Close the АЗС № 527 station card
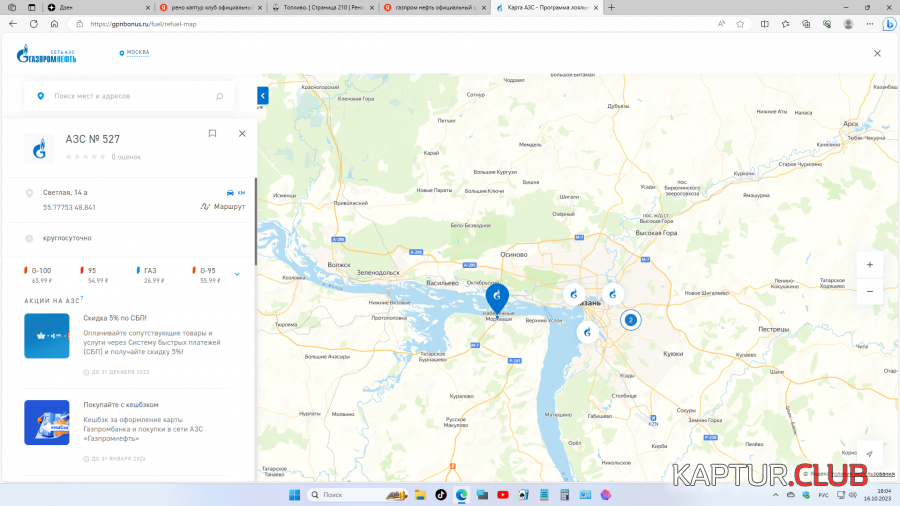The height and width of the screenshot is (506, 900). pos(242,133)
